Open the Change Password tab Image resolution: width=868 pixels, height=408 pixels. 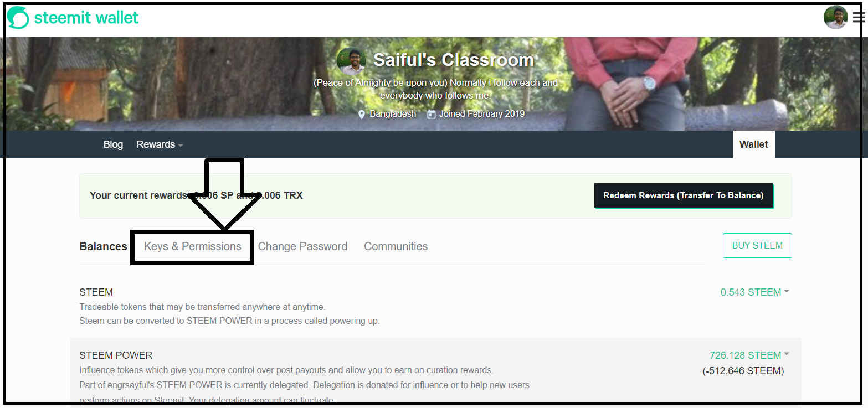pos(302,247)
